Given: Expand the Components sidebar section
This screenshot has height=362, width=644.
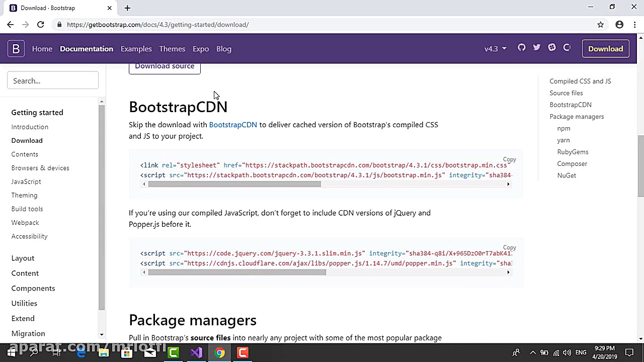Looking at the screenshot, I should 33,288.
